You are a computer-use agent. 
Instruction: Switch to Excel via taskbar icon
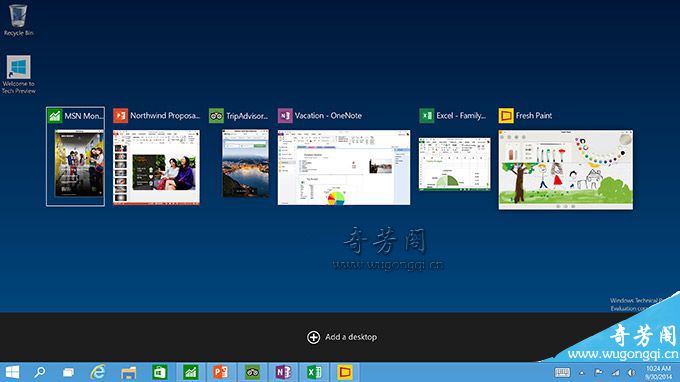click(314, 372)
